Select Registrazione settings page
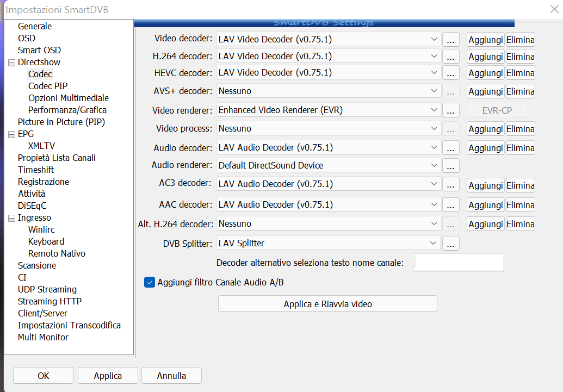563x392 pixels. point(44,182)
